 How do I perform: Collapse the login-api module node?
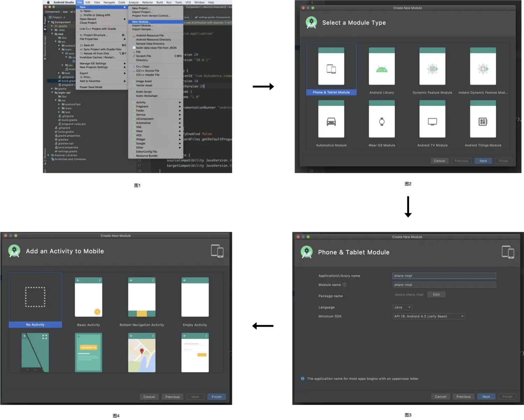pos(52,93)
